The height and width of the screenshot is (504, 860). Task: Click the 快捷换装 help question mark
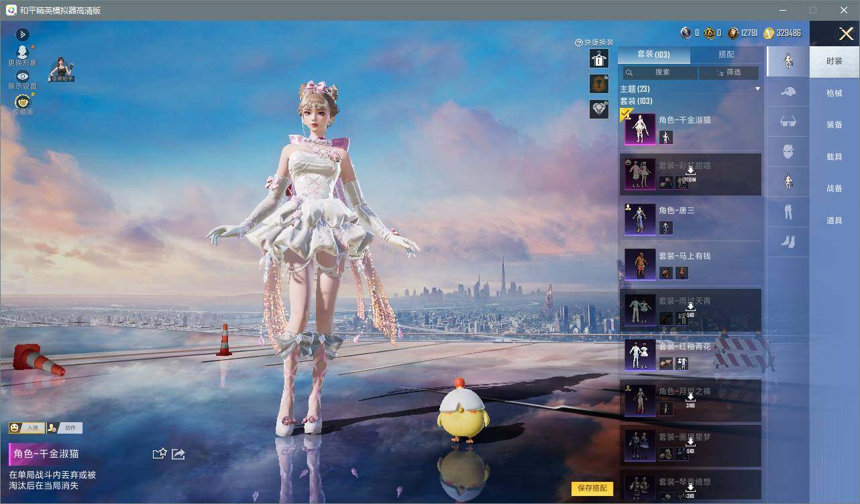click(x=579, y=42)
